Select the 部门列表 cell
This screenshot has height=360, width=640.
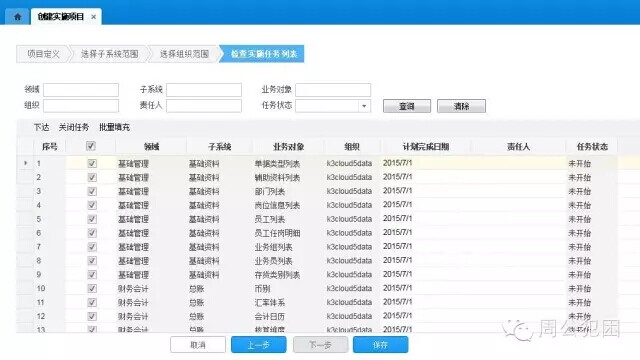point(269,191)
